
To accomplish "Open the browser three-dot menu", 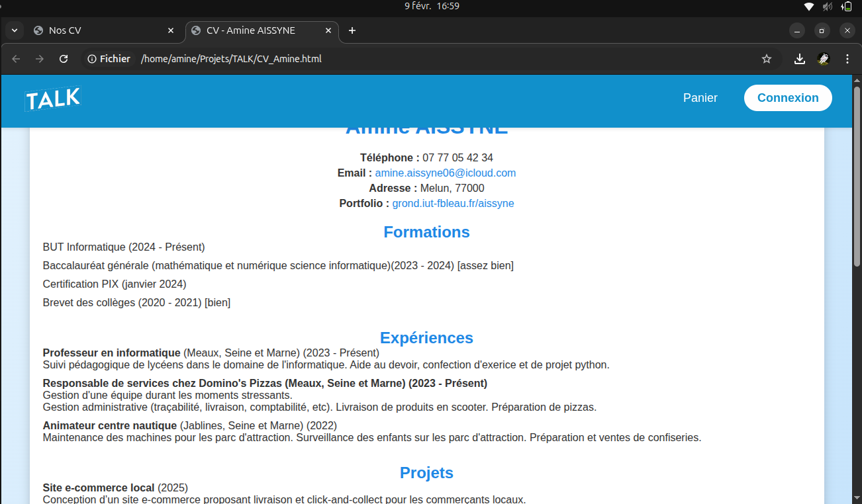I will coord(847,59).
